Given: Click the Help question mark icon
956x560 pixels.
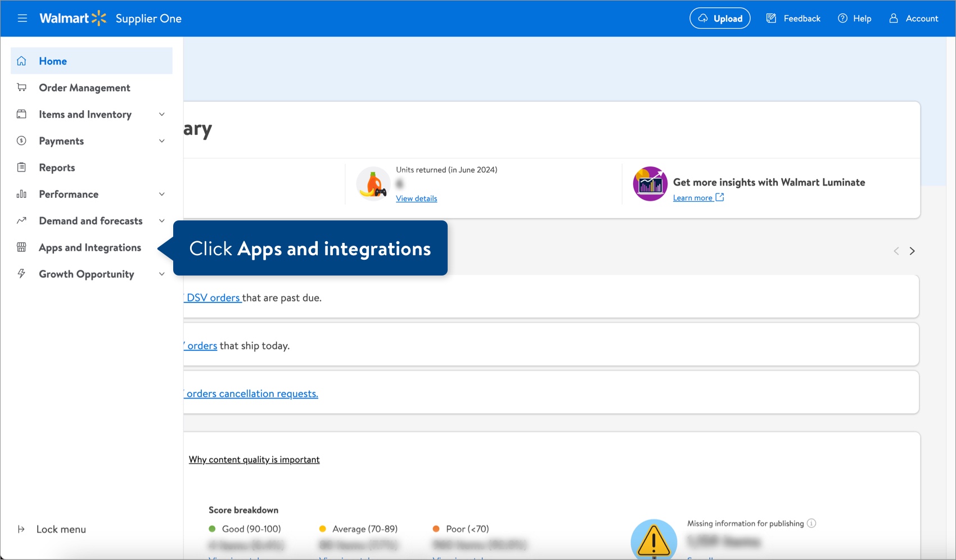Looking at the screenshot, I should coord(842,18).
